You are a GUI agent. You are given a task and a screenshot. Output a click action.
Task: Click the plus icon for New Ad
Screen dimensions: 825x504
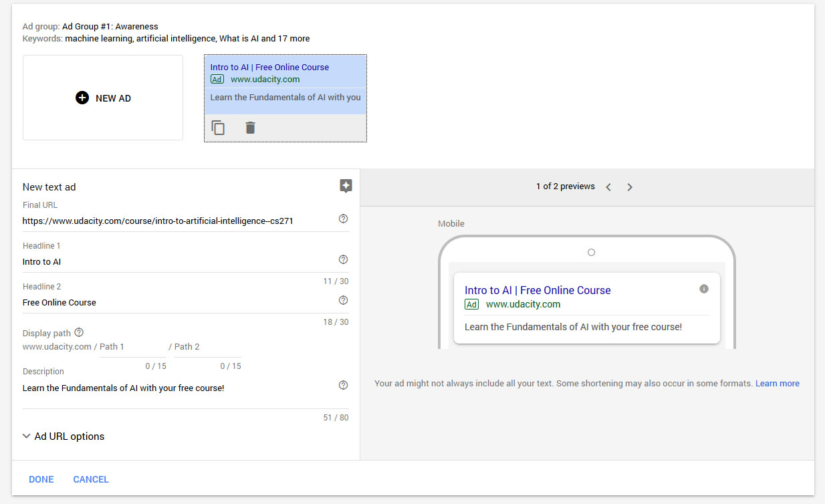pos(82,98)
